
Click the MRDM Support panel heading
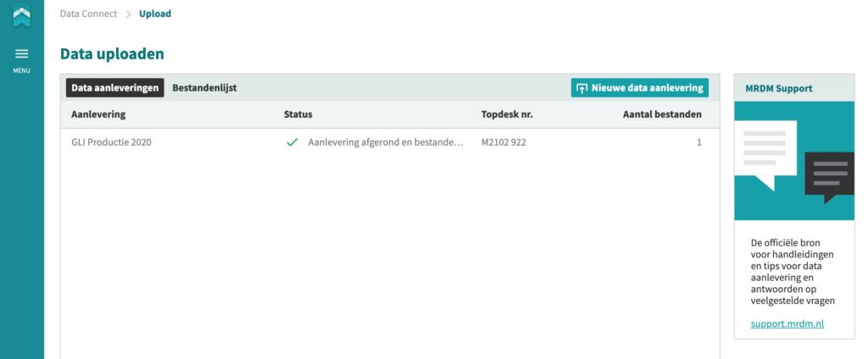pos(779,89)
